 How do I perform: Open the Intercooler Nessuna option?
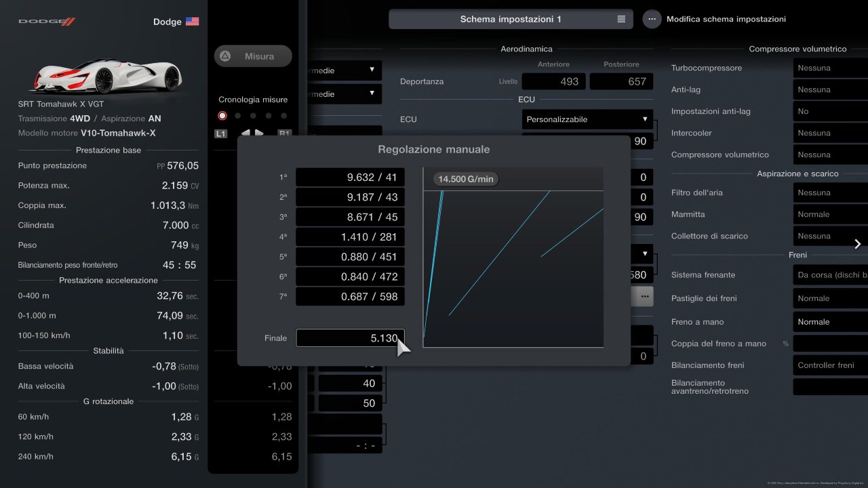click(x=831, y=133)
